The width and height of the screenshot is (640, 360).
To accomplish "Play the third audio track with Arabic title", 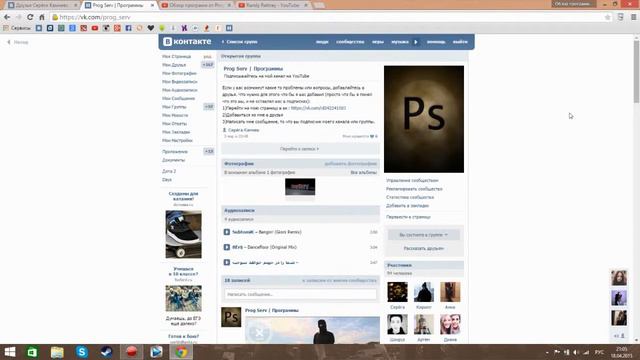I will point(227,262).
